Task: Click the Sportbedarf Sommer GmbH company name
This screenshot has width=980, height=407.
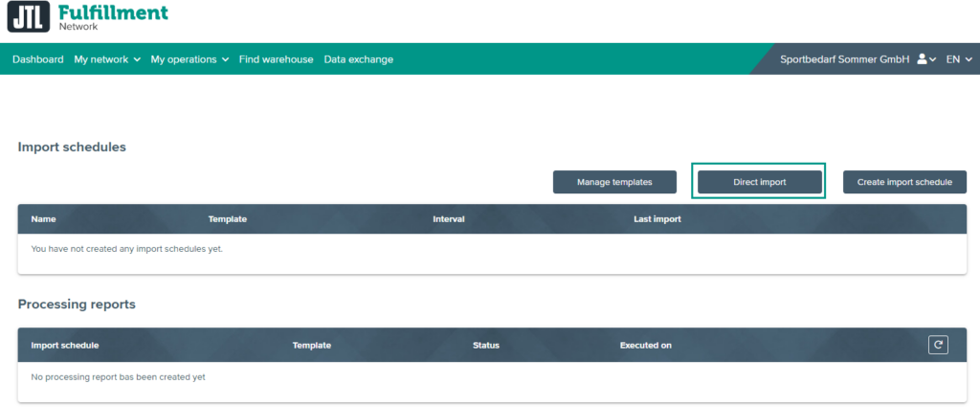Action: [844, 59]
